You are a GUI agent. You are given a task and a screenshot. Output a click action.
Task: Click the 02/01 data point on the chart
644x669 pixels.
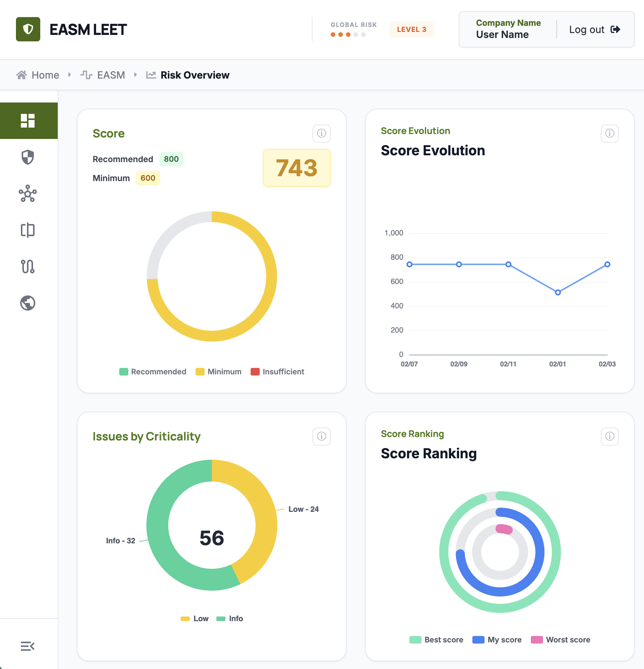click(558, 292)
